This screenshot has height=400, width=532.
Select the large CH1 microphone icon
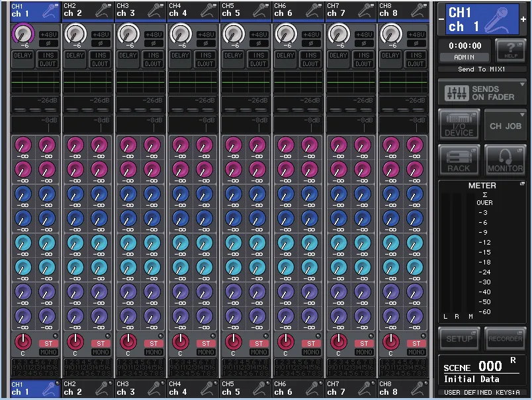click(x=496, y=20)
